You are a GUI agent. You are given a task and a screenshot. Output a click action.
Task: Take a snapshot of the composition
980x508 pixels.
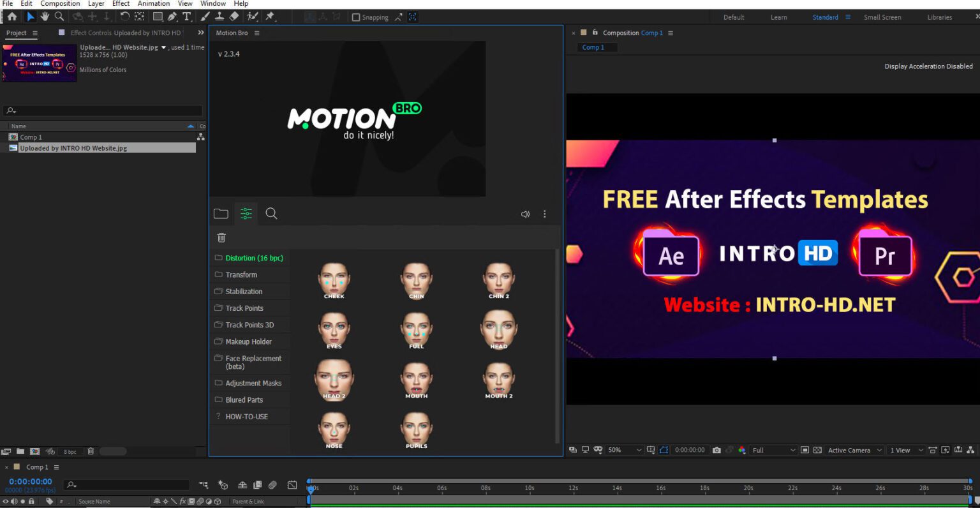pos(716,450)
